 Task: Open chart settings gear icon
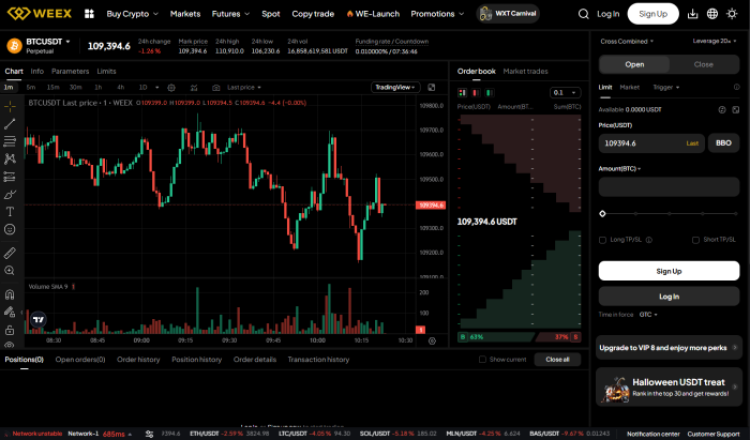point(171,88)
